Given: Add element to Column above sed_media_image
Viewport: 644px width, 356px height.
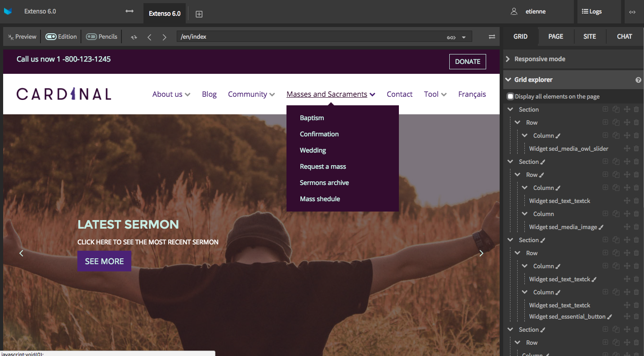Looking at the screenshot, I should (x=605, y=214).
